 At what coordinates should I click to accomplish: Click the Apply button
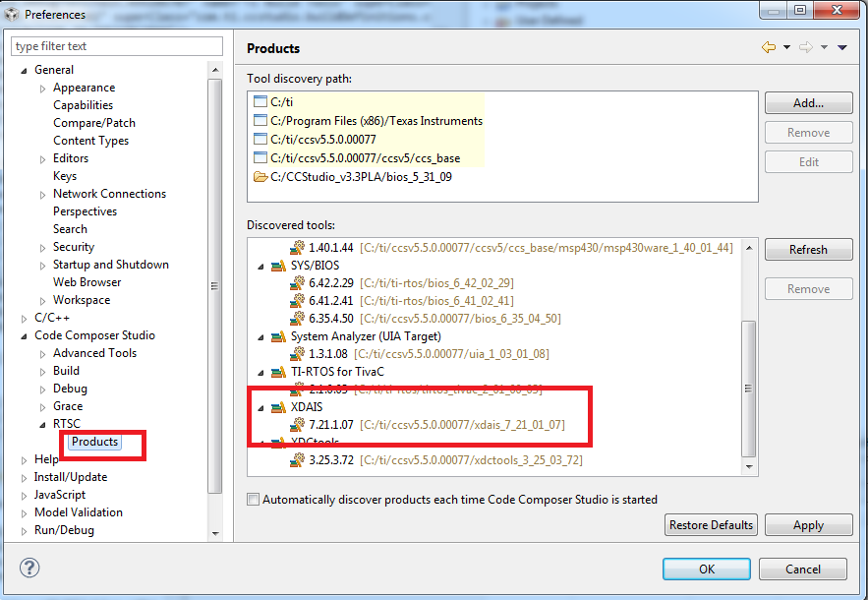[x=808, y=524]
